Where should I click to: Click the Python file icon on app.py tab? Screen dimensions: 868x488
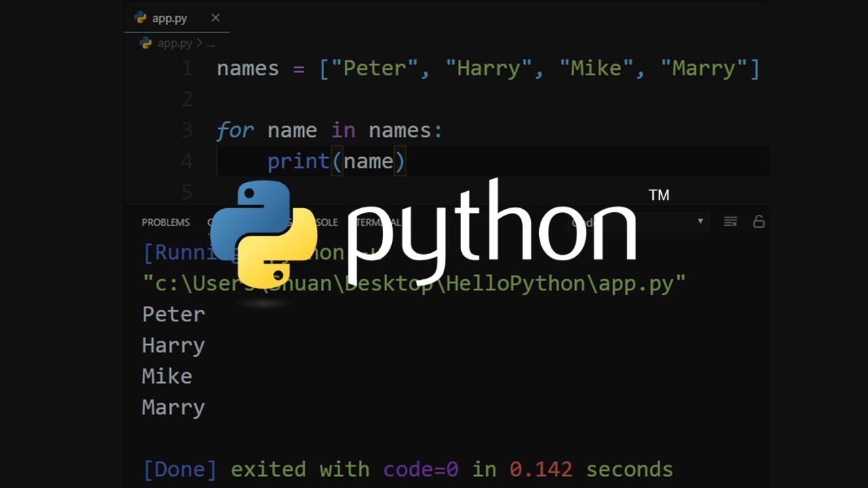tap(140, 18)
